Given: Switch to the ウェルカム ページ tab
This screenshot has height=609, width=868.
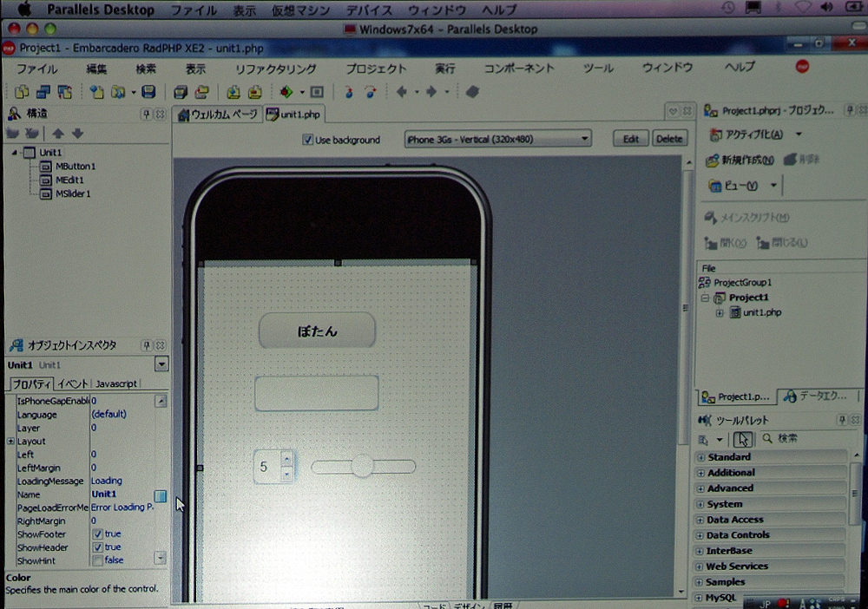Looking at the screenshot, I should [218, 115].
